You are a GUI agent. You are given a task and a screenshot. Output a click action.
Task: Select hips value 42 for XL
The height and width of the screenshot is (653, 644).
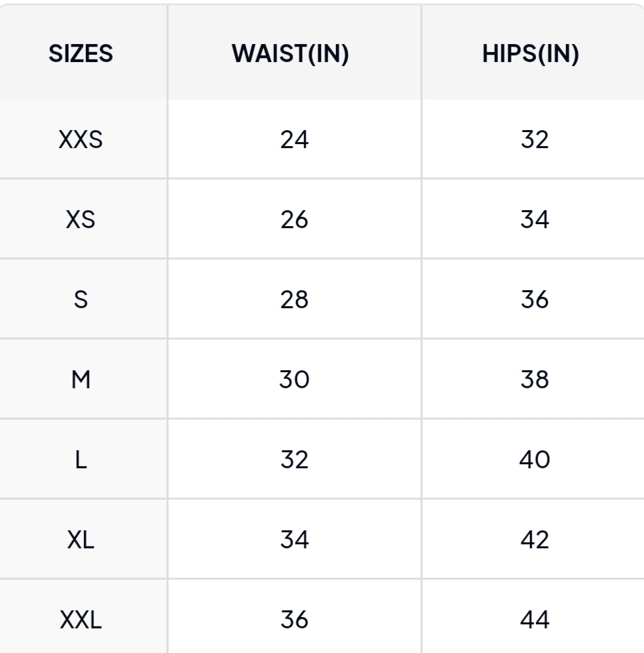tap(535, 540)
